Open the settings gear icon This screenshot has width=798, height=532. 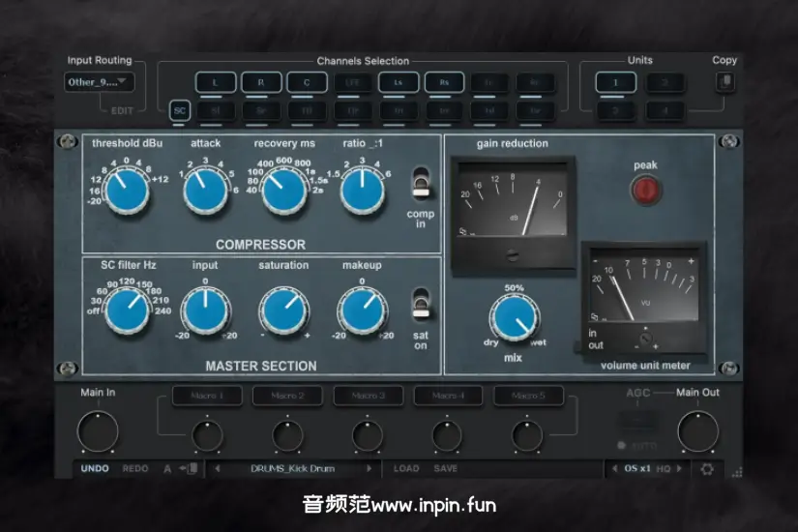(707, 468)
